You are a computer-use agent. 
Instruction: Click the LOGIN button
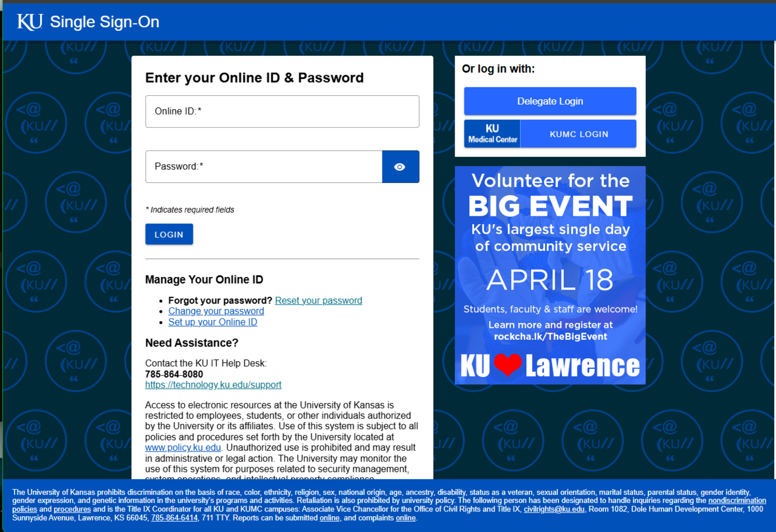(x=169, y=234)
